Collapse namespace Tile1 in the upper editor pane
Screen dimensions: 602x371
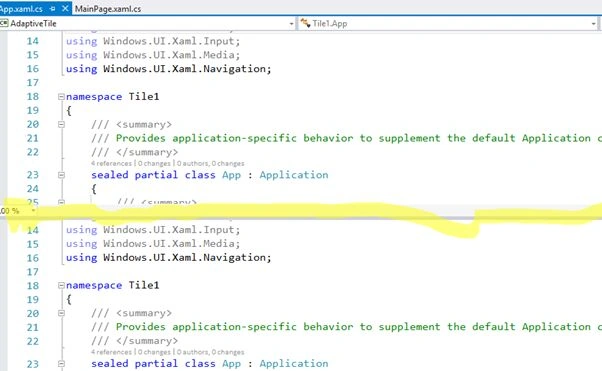[x=61, y=97]
